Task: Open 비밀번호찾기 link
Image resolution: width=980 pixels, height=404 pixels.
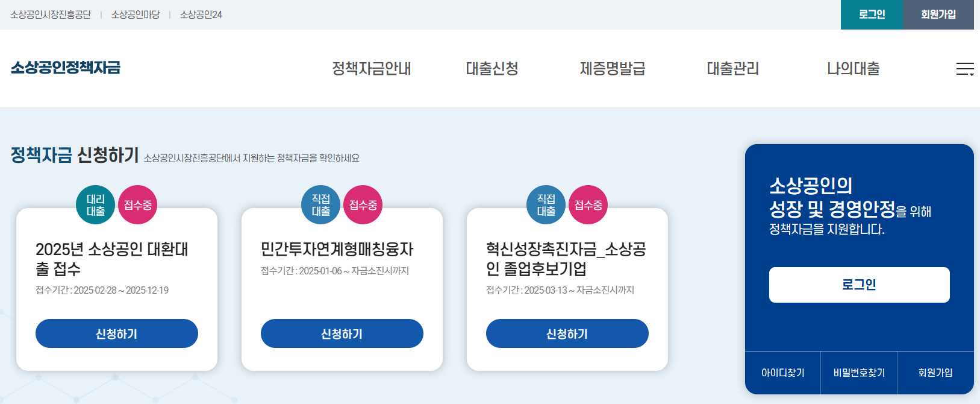Action: point(859,373)
